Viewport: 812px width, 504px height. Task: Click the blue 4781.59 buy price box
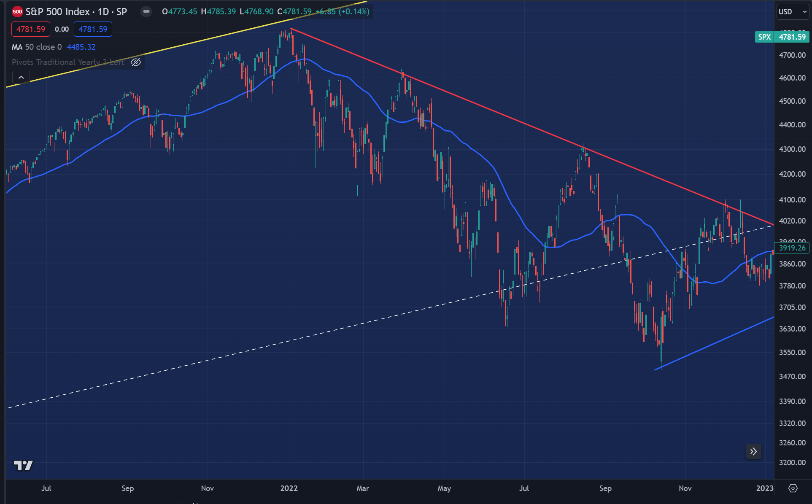[93, 29]
